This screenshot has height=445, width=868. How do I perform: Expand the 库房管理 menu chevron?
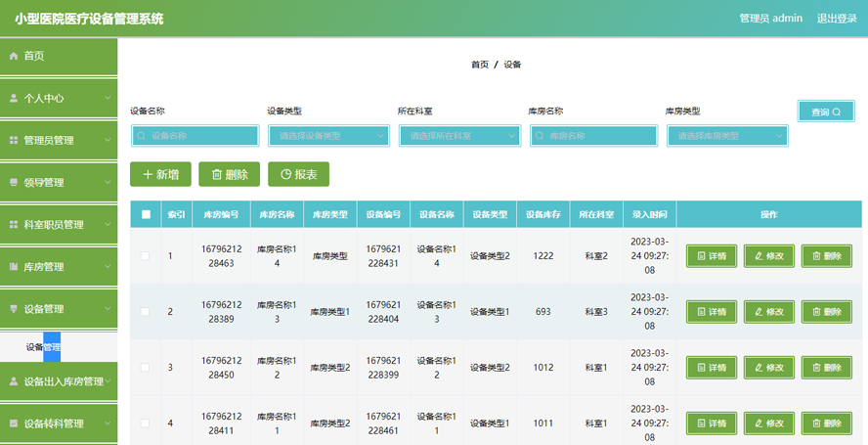108,267
